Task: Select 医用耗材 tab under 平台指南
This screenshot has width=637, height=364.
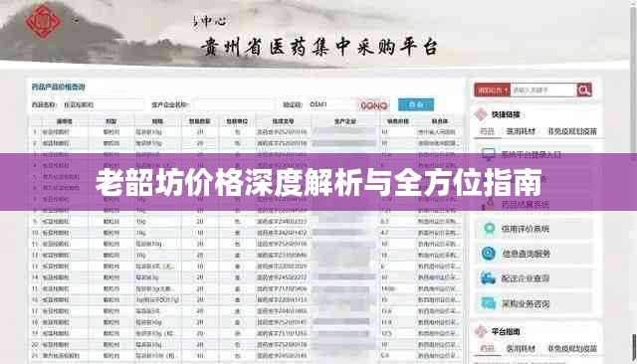Action: point(521,348)
